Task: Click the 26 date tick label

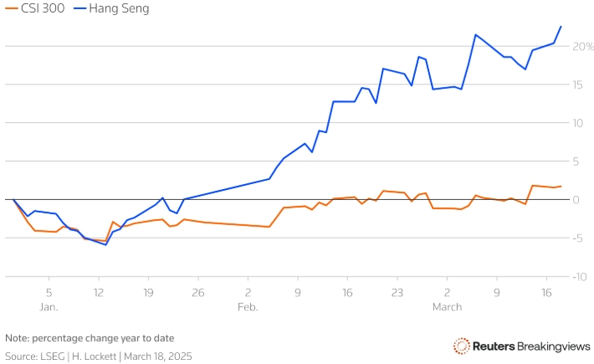Action: coord(197,293)
